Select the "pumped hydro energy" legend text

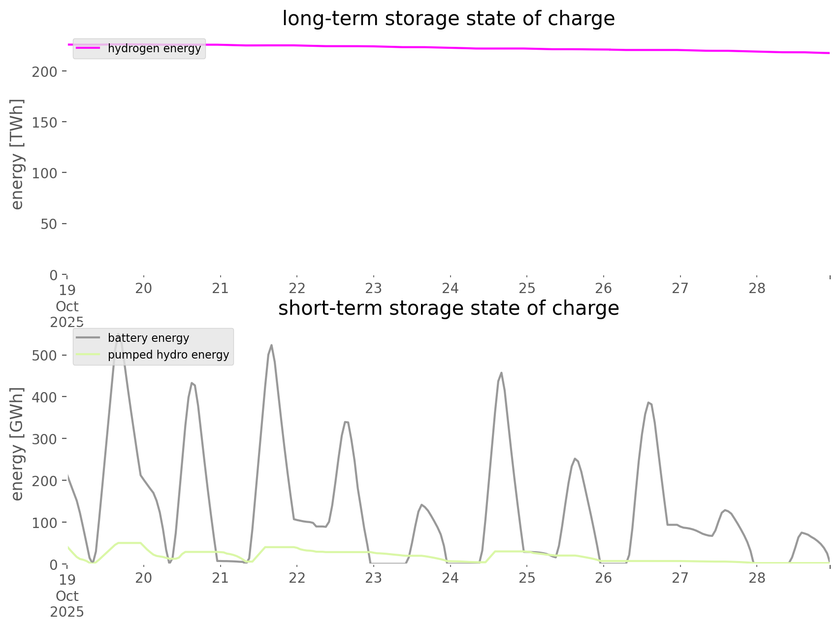(168, 355)
